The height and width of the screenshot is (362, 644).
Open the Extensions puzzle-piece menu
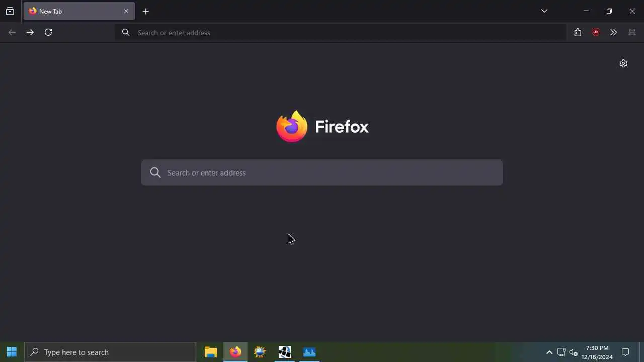tap(578, 32)
